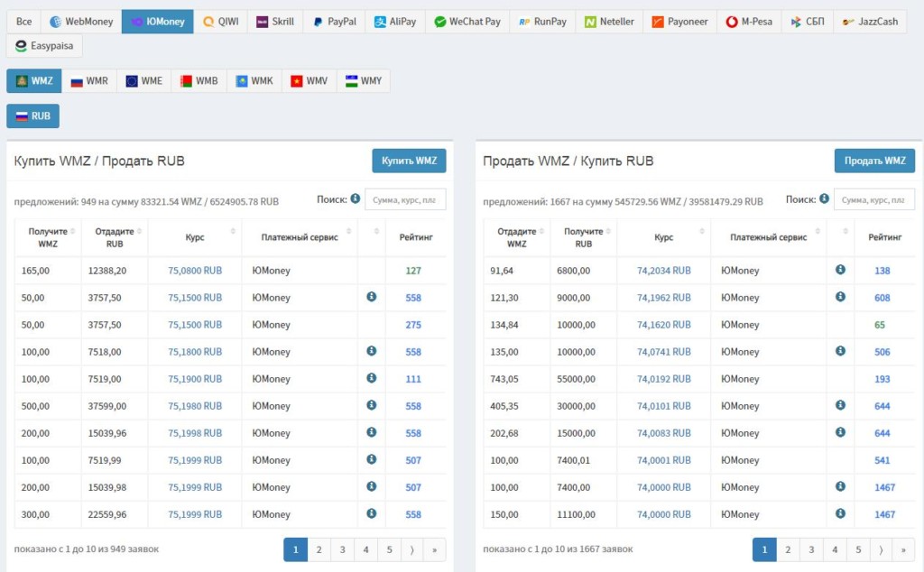Sort buy table by Курс column
Viewport: 924px width, 572px height.
195,237
